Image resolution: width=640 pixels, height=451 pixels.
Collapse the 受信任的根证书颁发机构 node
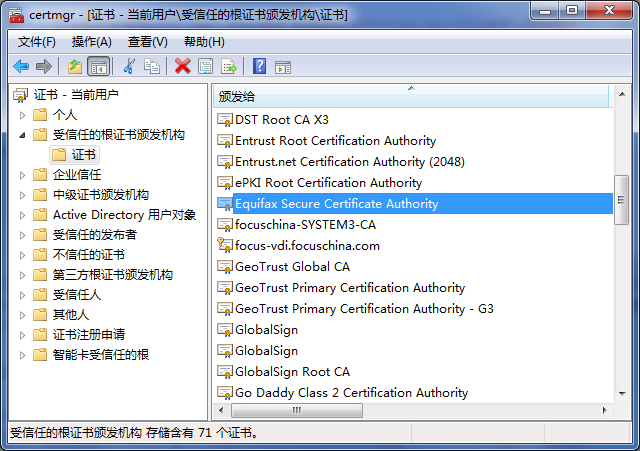click(x=22, y=135)
